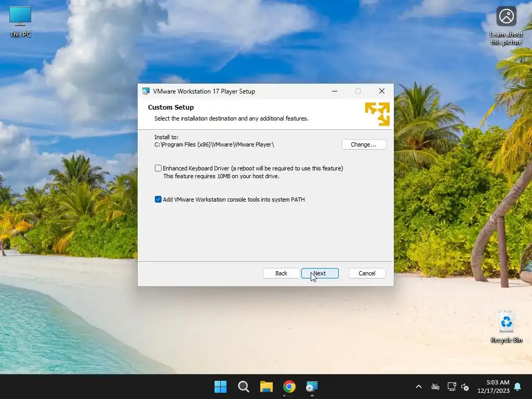Image resolution: width=532 pixels, height=399 pixels.
Task: Select the Recycle Bin desktop icon
Action: [x=506, y=327]
